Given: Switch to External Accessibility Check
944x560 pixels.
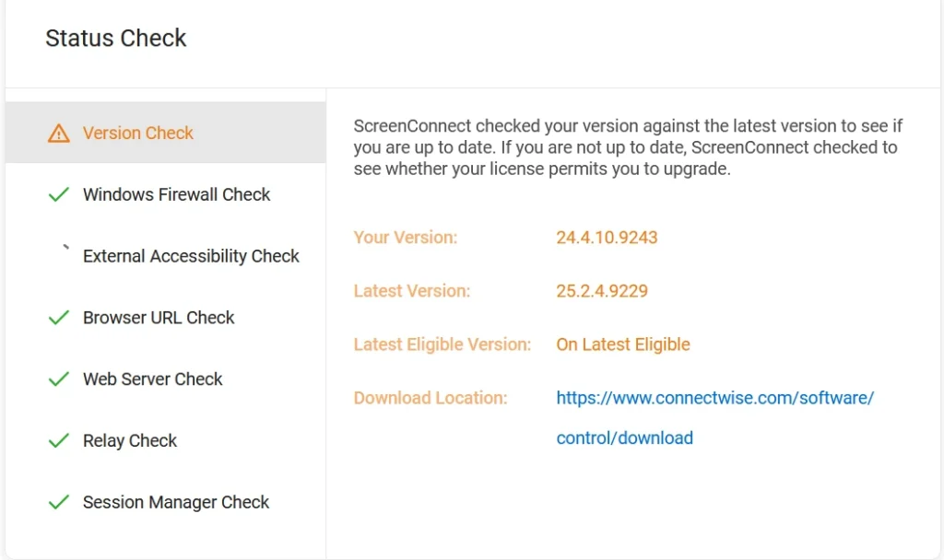Looking at the screenshot, I should 191,256.
